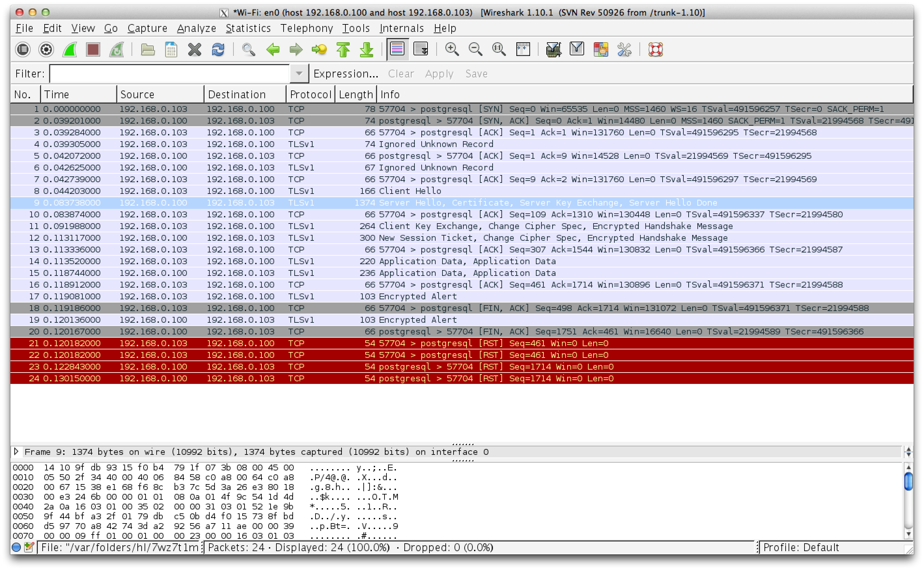Viewport: 924px width, 570px height.
Task: Jump to the last packet
Action: (x=366, y=49)
